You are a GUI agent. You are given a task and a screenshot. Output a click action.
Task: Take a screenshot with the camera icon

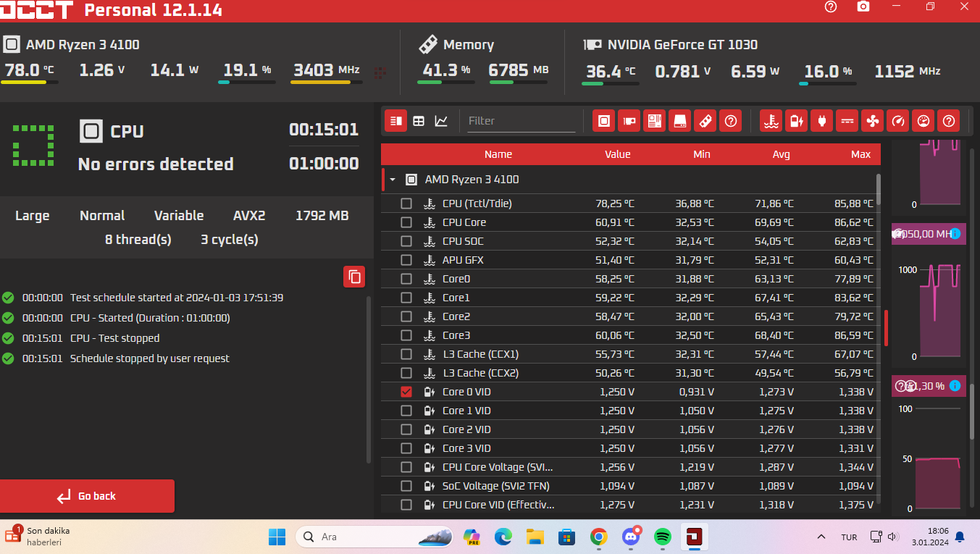863,7
